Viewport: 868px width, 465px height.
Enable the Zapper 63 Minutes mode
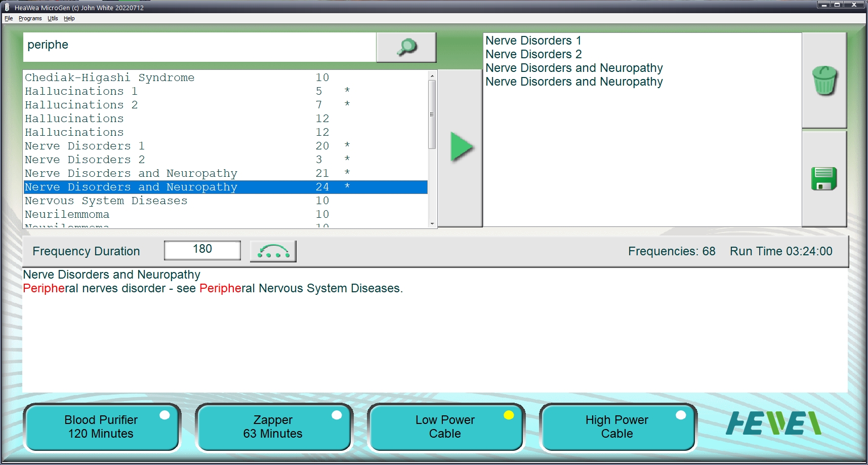[x=273, y=427]
